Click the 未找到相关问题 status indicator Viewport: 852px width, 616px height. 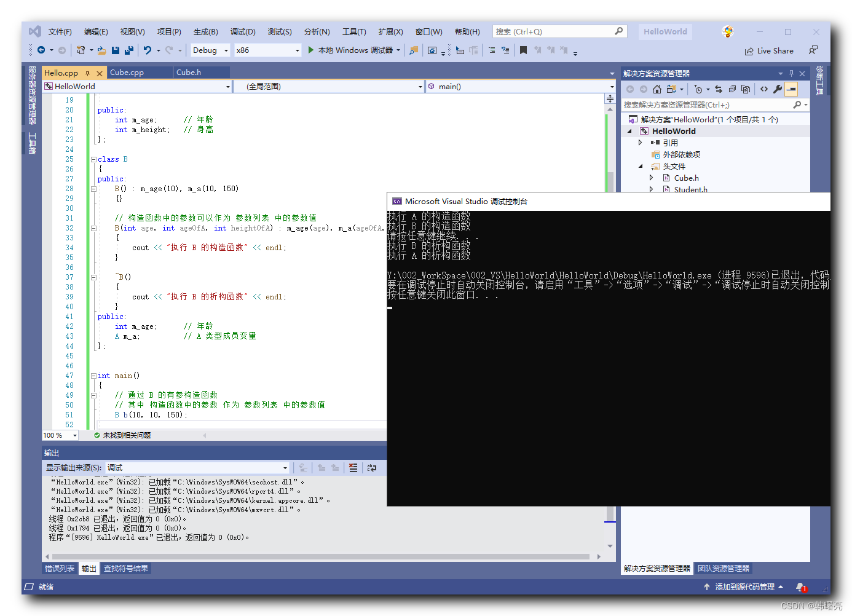point(122,435)
